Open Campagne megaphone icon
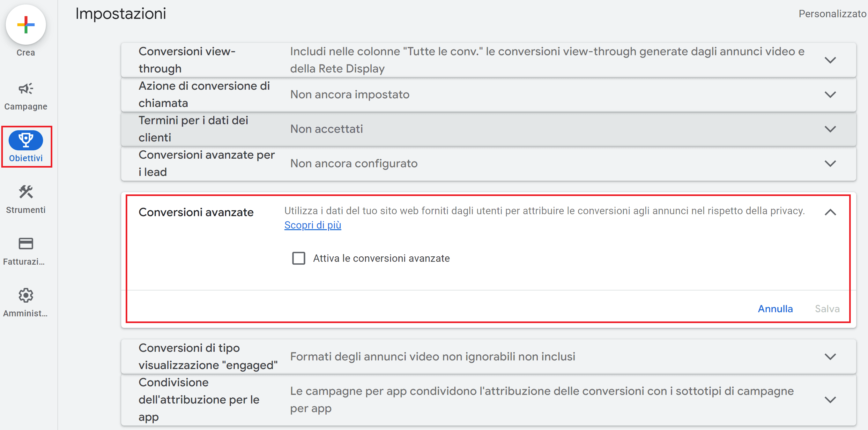 [x=26, y=89]
